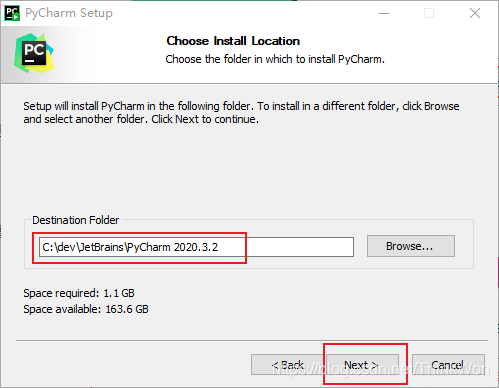Continue installation with Next >
Image resolution: width=499 pixels, height=388 pixels.
(362, 365)
